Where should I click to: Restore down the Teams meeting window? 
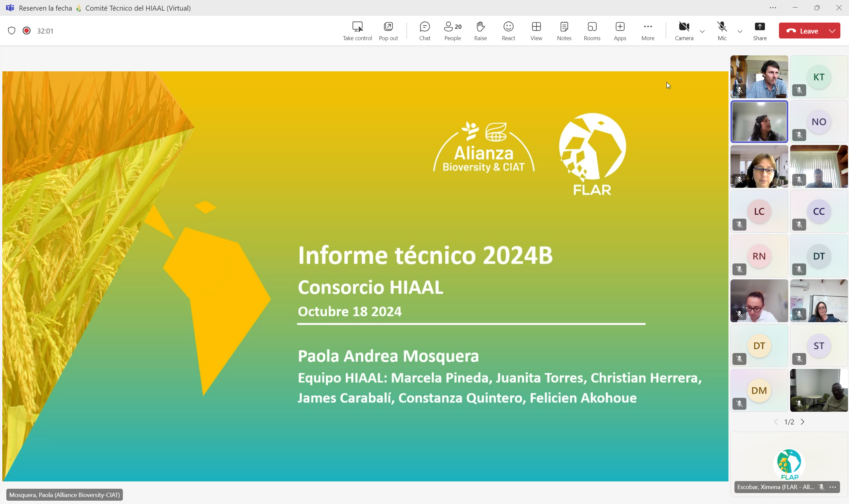(817, 8)
